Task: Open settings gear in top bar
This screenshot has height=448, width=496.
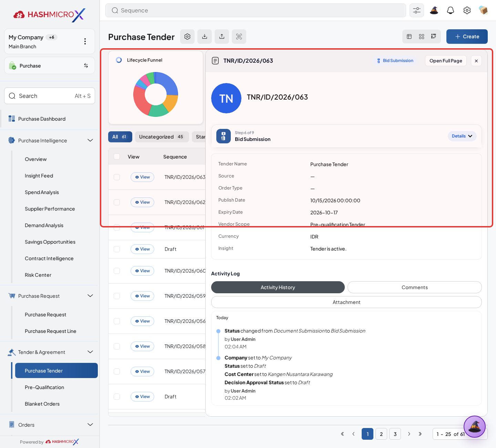Action: tap(467, 10)
